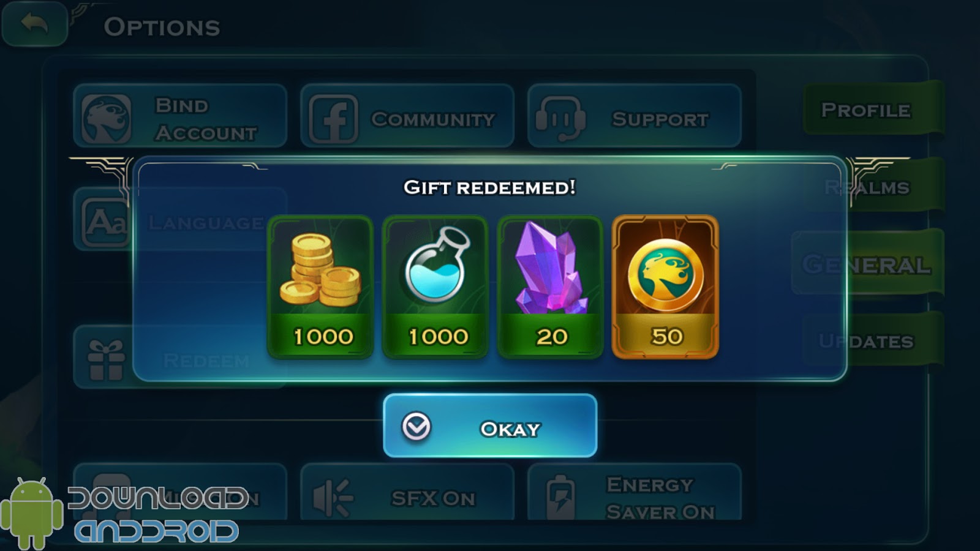Select the blue potion 1000 reward
The image size is (980, 551).
(x=435, y=287)
